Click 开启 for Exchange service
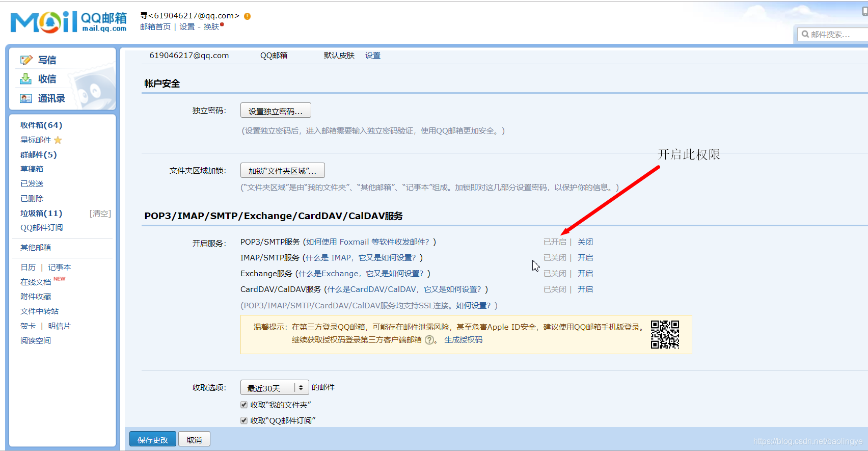The height and width of the screenshot is (451, 868). [x=585, y=274]
